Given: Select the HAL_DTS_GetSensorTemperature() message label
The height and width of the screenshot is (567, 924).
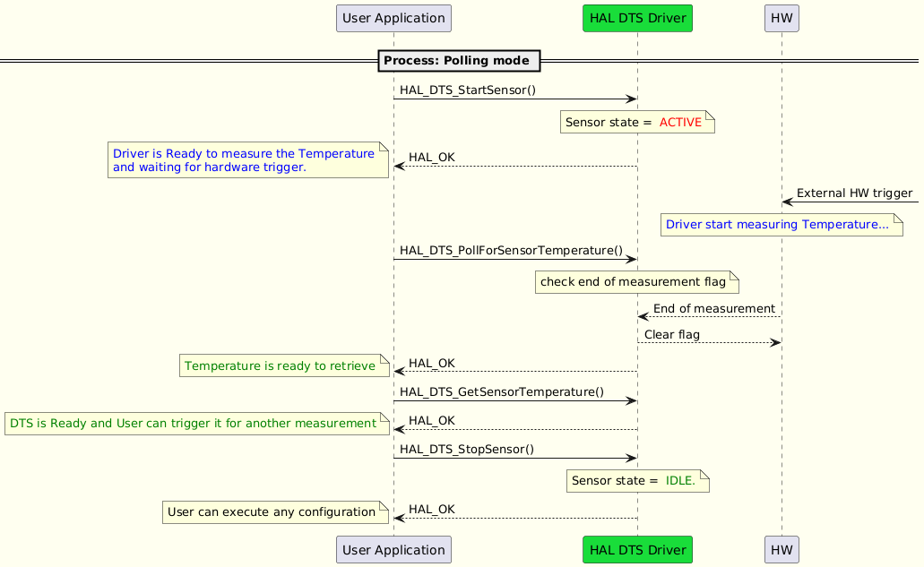Looking at the screenshot, I should (502, 392).
